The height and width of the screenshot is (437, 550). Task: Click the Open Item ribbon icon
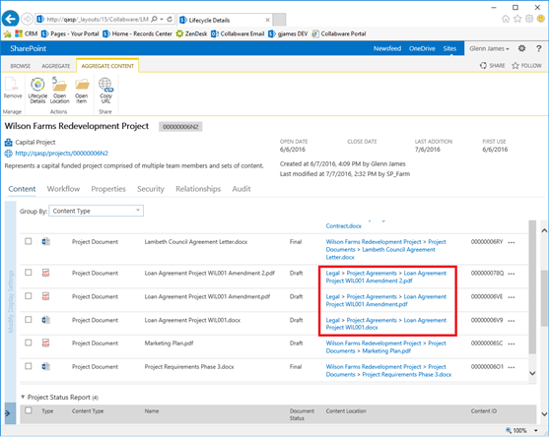(x=81, y=90)
